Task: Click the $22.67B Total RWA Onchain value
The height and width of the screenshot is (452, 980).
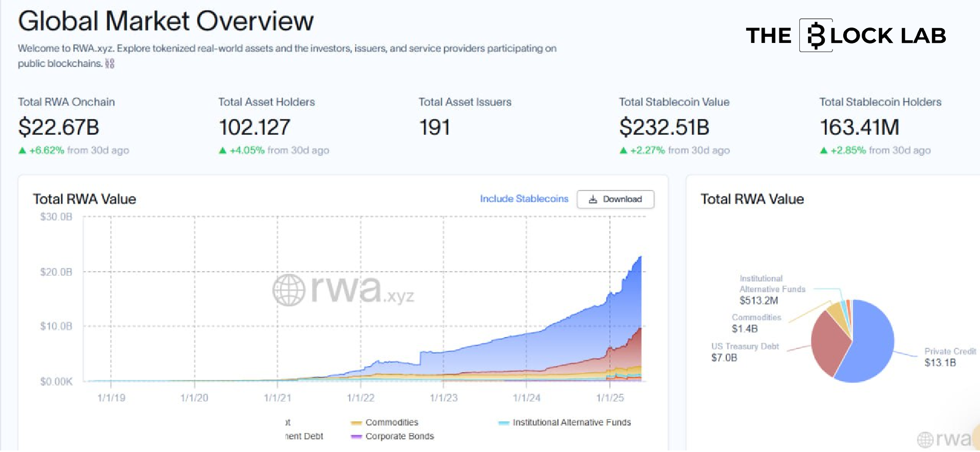Action: 59,127
